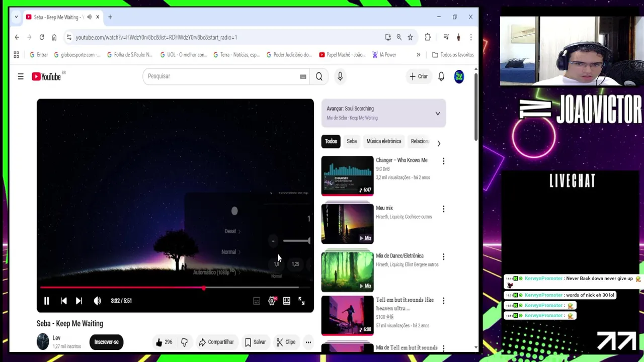Enter fullscreen mode

coord(301,301)
